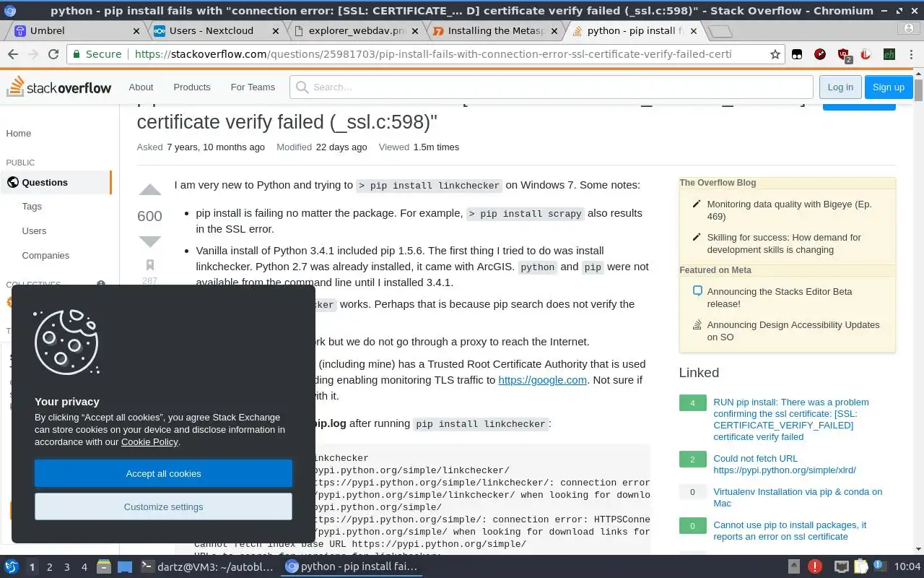
Task: Open linked question 'RUN pip install: There was a problem'
Action: (x=790, y=419)
